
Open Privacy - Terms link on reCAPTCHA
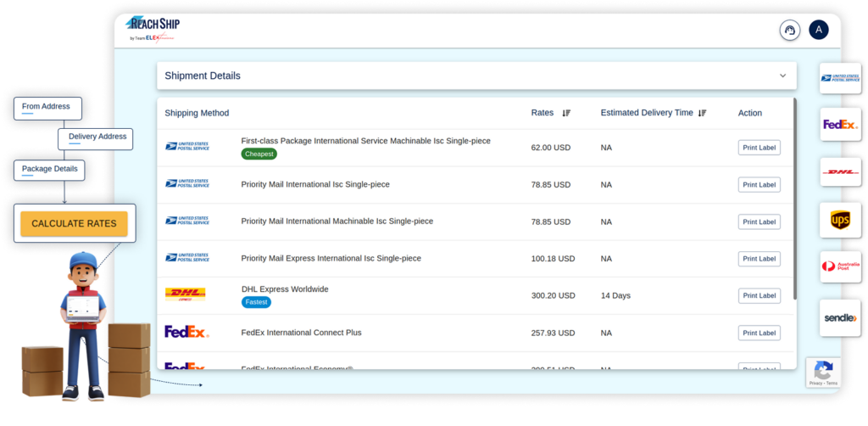pos(823,384)
